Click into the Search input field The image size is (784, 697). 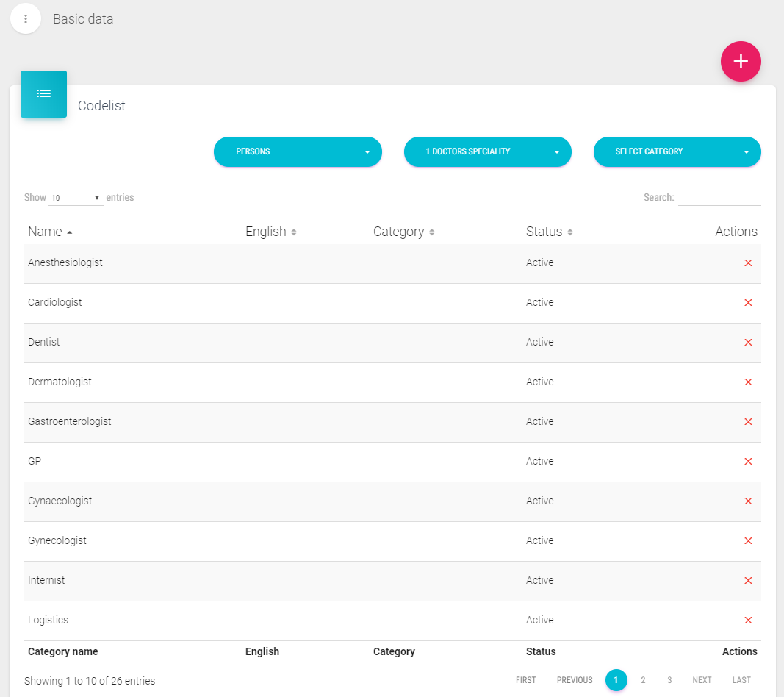click(719, 198)
